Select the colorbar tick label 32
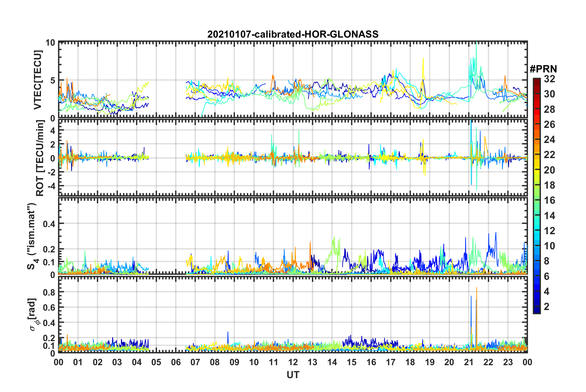Viewport: 586px width, 392px height. [x=549, y=79]
